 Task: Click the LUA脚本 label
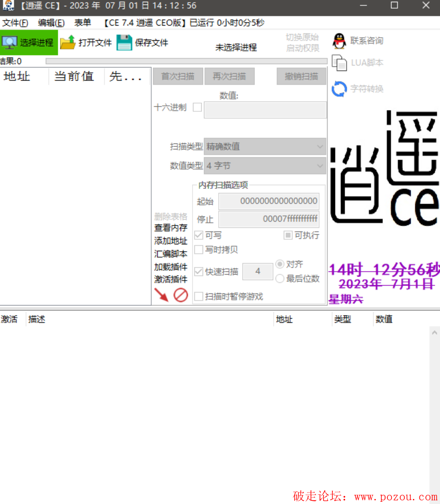pyautogui.click(x=367, y=63)
